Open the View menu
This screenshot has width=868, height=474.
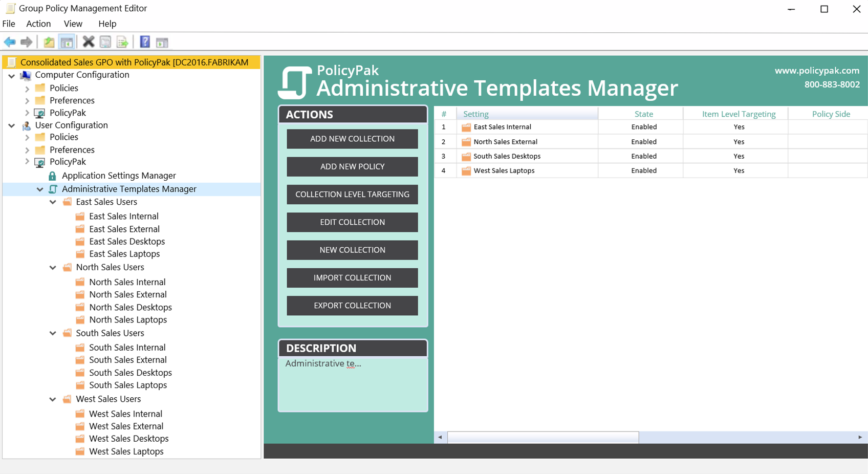[73, 24]
